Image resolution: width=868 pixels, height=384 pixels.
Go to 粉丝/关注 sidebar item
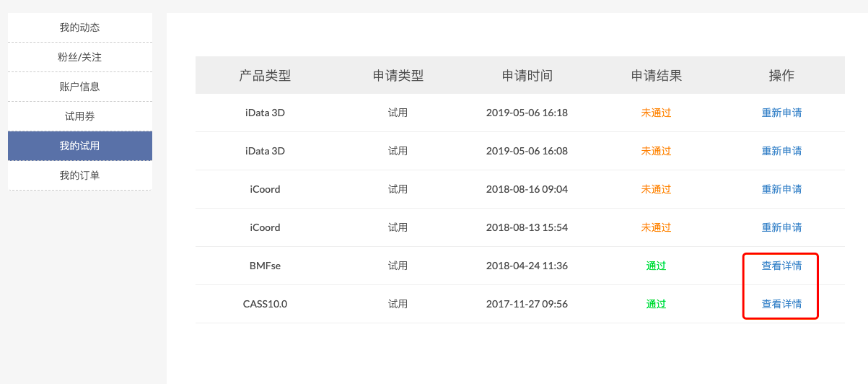pyautogui.click(x=79, y=57)
